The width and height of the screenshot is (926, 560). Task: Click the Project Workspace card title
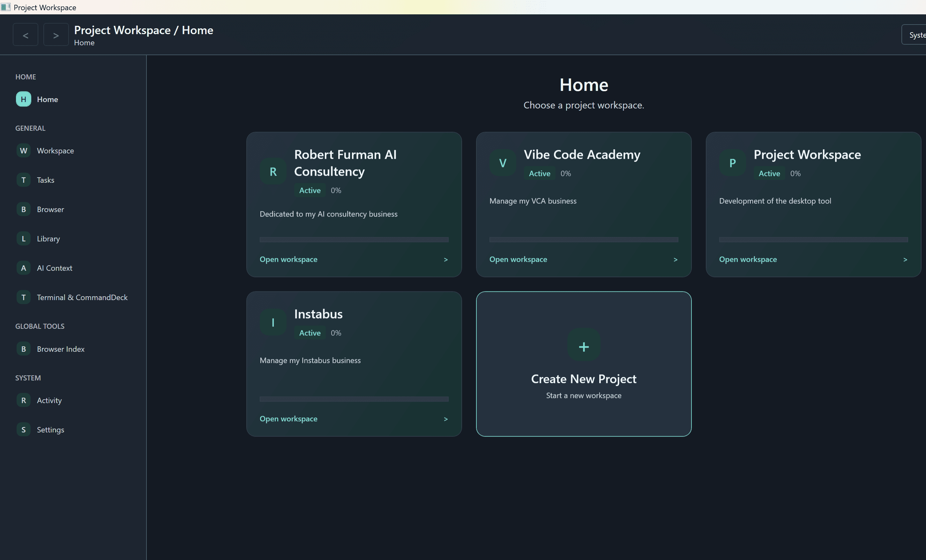pyautogui.click(x=807, y=154)
